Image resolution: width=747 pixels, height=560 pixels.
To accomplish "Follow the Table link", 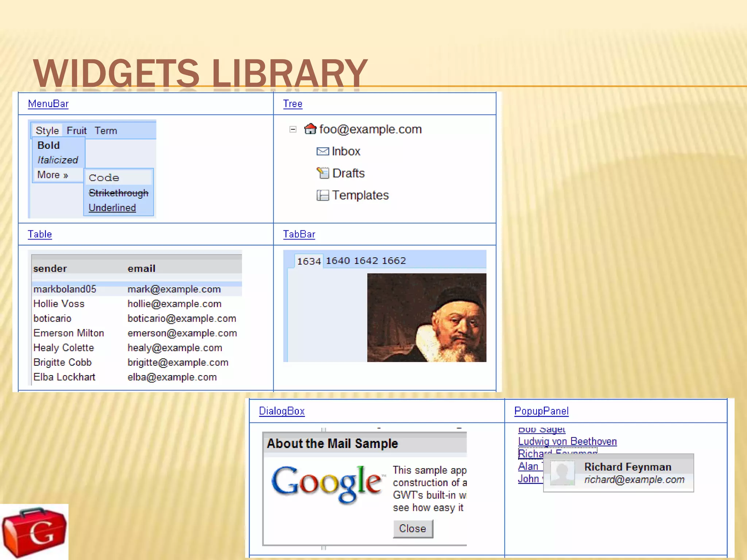I will pyautogui.click(x=40, y=234).
